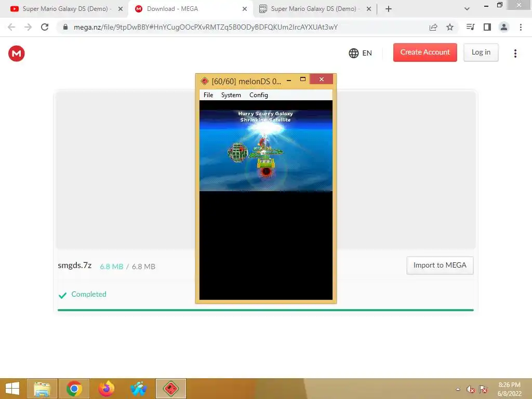Open Chrome from the taskbar
This screenshot has height=399, width=532.
point(74,389)
